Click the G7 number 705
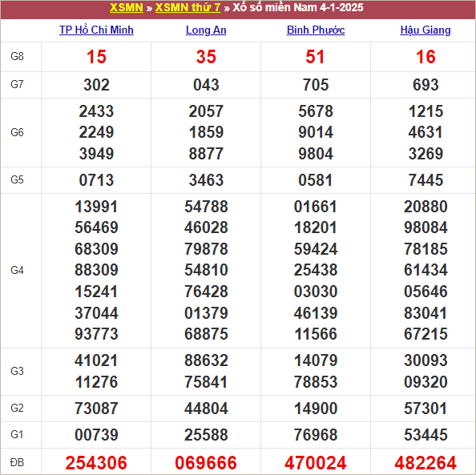The image size is (476, 475). tap(316, 85)
